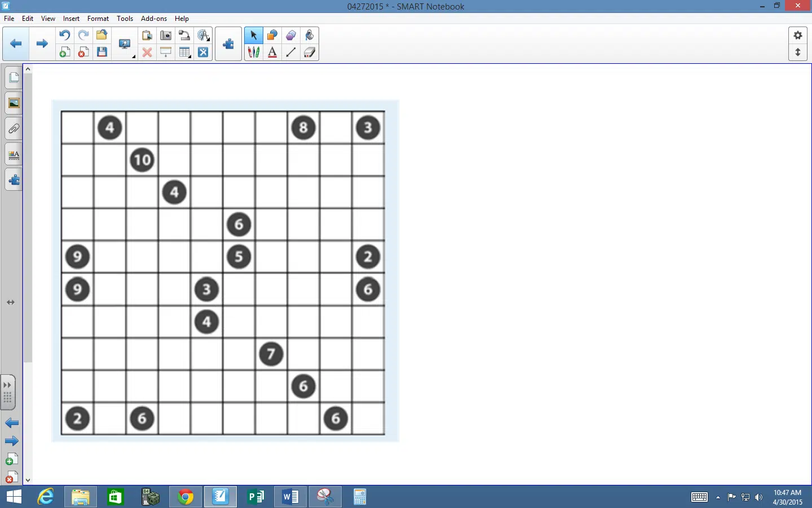Go to next page via floating toolbar
This screenshot has height=508, width=812.
tap(11, 441)
